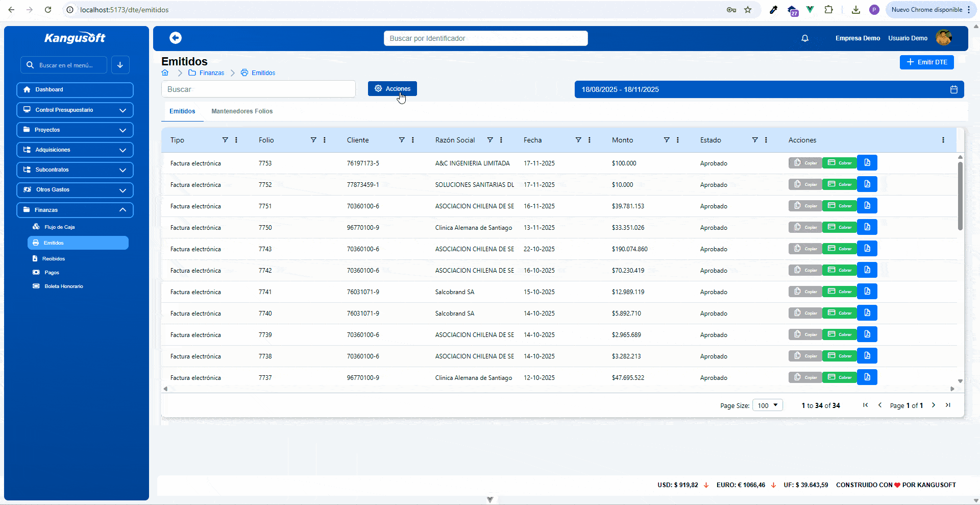Open the Cliente column options menu

[413, 140]
